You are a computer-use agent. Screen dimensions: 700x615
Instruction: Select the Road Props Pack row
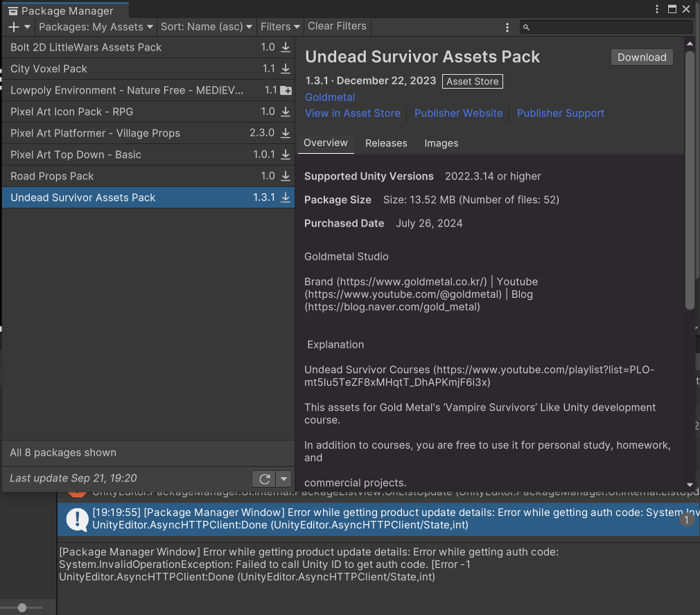148,176
